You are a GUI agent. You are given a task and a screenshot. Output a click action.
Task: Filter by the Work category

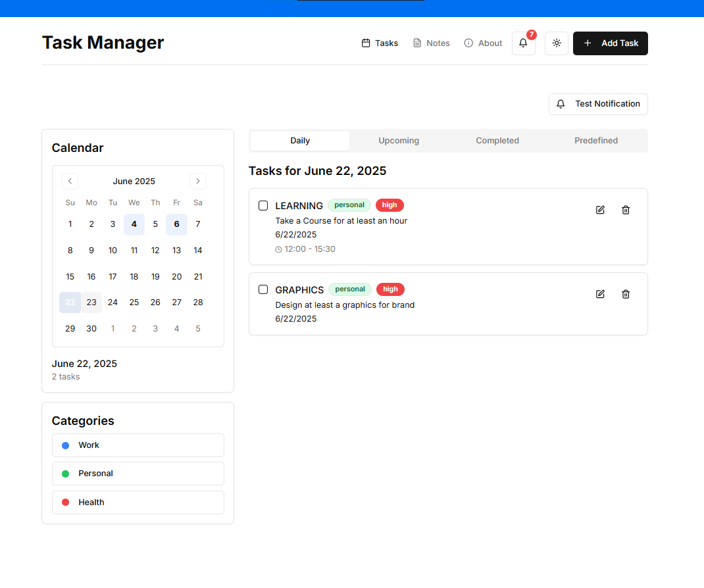click(x=138, y=445)
